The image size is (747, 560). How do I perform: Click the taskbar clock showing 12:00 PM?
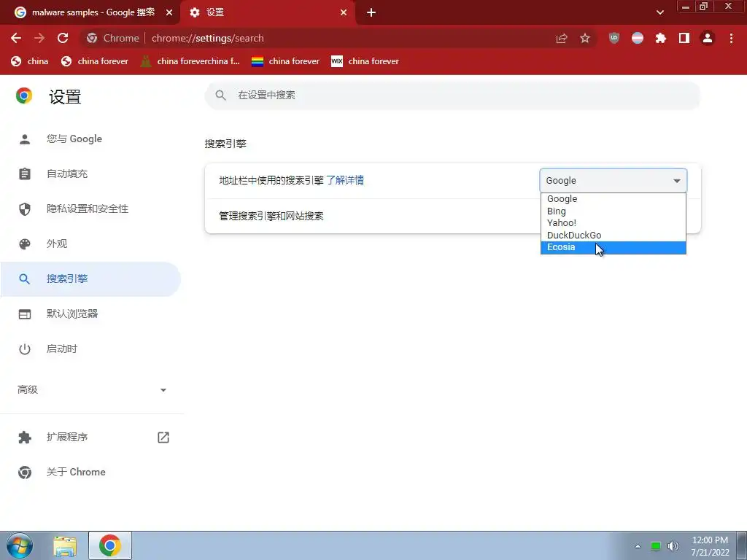point(710,546)
